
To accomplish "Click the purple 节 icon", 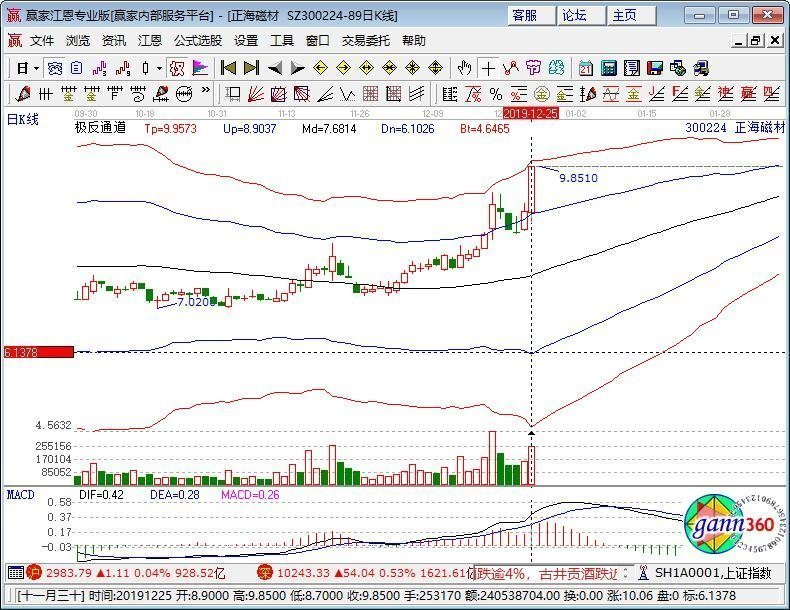I will (534, 68).
